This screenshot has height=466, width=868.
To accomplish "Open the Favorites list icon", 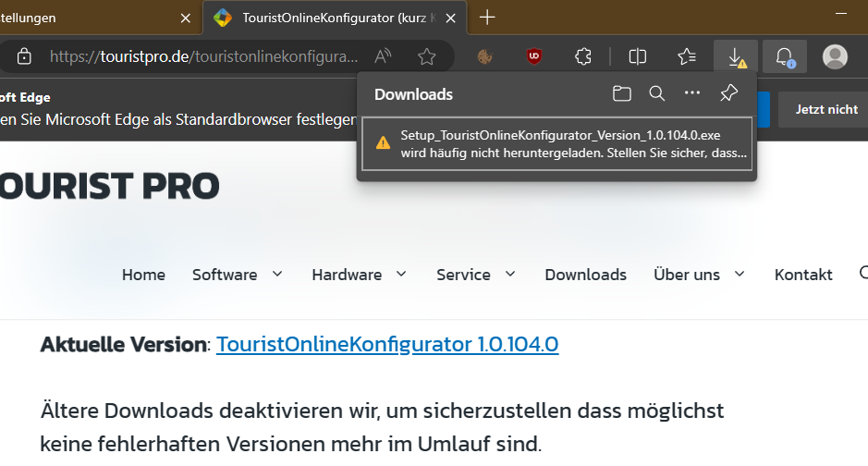I will click(687, 56).
